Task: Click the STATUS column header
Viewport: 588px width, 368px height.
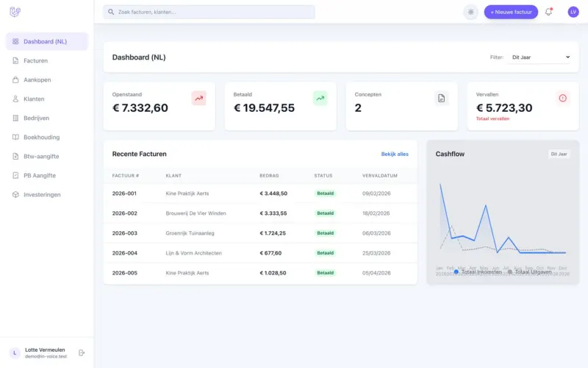Action: [323, 176]
